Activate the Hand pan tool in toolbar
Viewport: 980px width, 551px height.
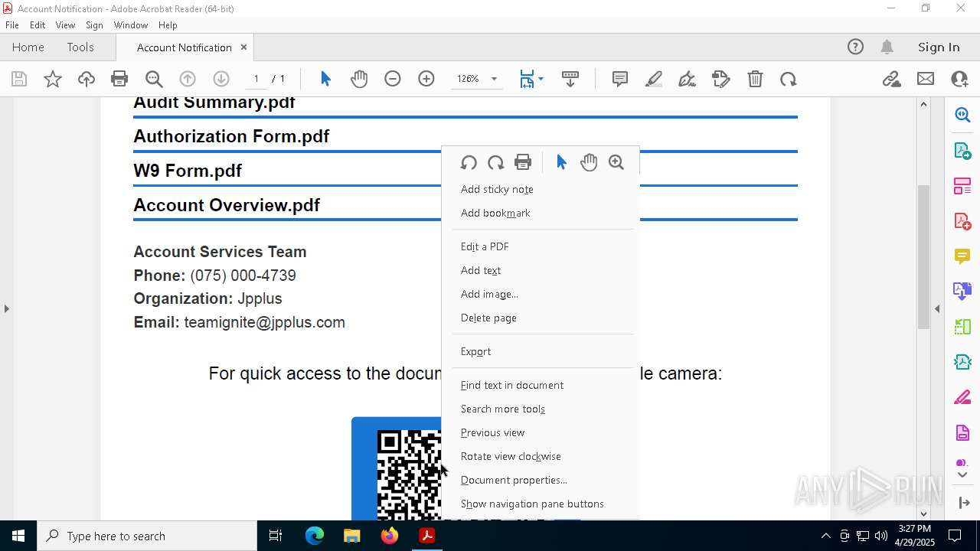pyautogui.click(x=359, y=79)
